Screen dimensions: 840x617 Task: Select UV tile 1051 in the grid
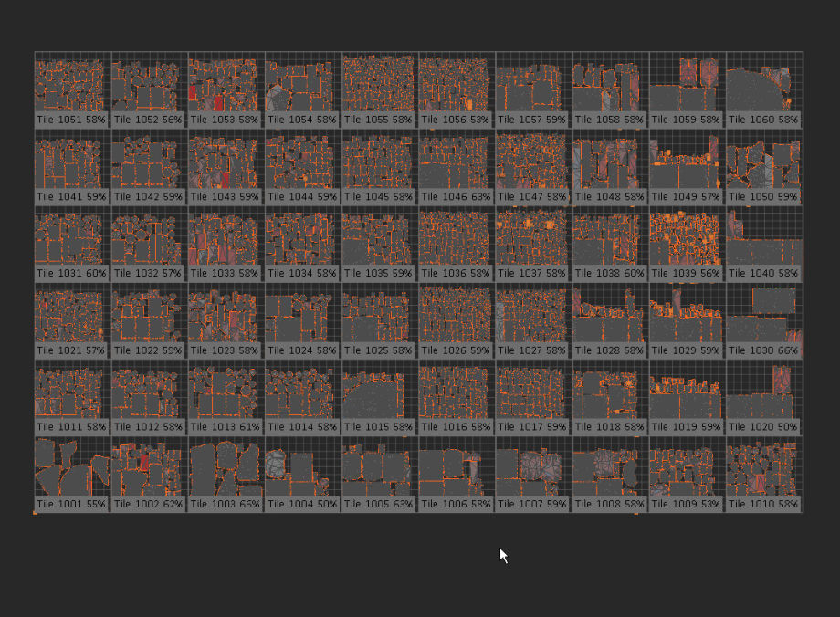point(71,84)
